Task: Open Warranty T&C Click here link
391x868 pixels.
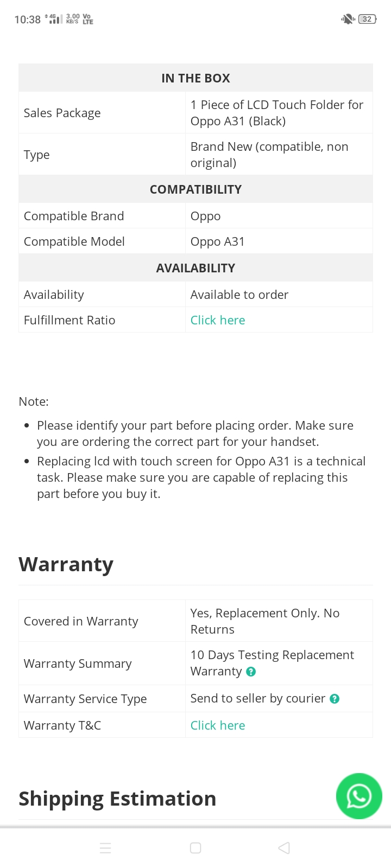Action: pos(218,725)
